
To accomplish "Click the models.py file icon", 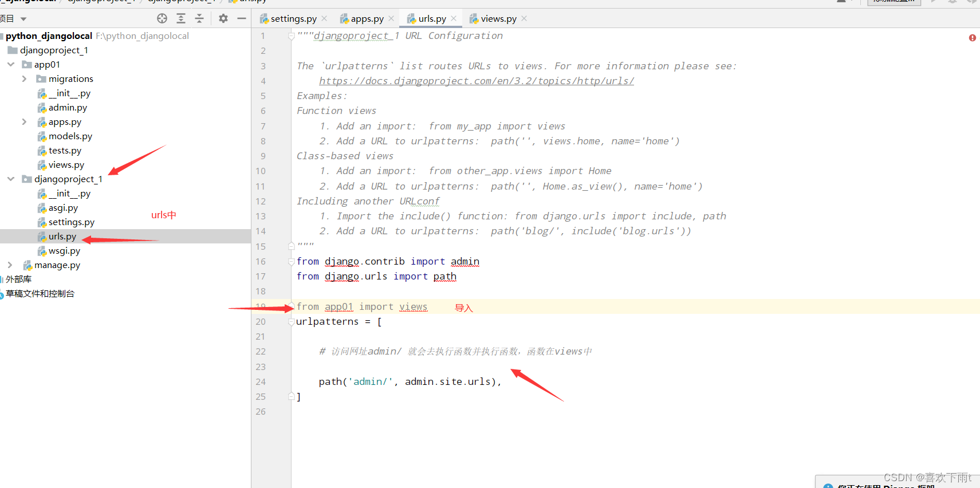I will [x=42, y=136].
